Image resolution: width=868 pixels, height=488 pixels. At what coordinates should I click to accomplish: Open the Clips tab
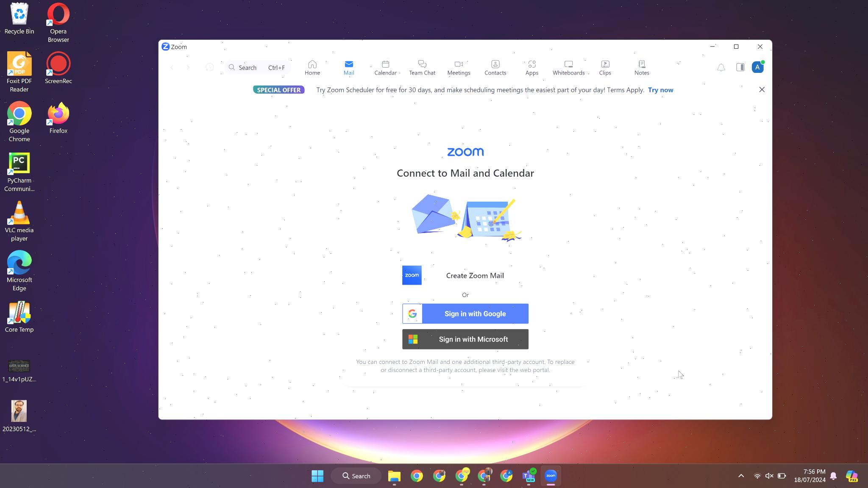click(x=605, y=67)
